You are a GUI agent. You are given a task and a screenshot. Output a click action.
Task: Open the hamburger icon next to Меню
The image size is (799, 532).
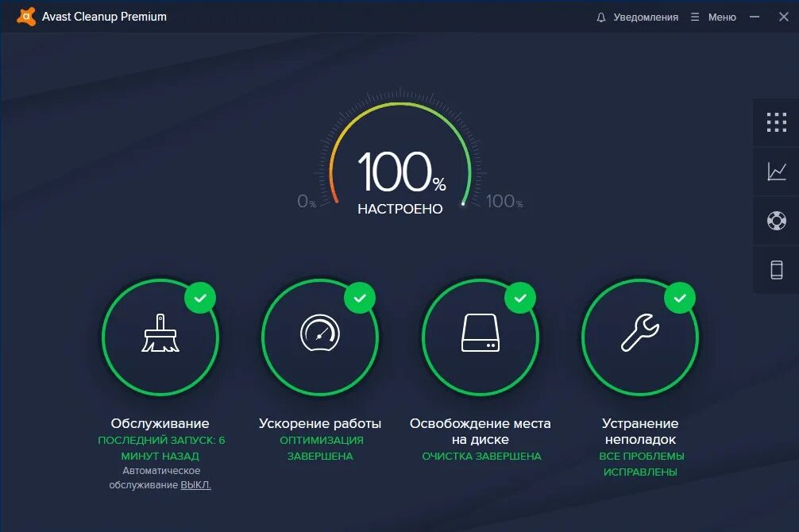(x=694, y=16)
